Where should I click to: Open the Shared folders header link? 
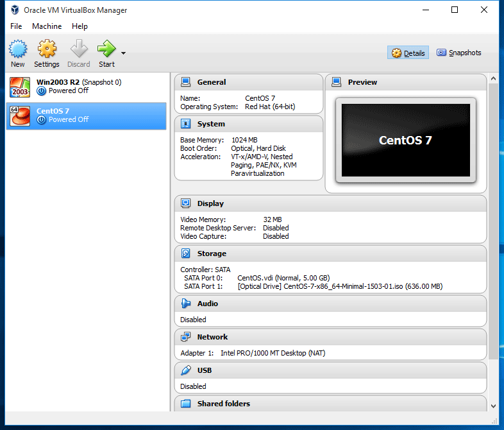(x=224, y=404)
